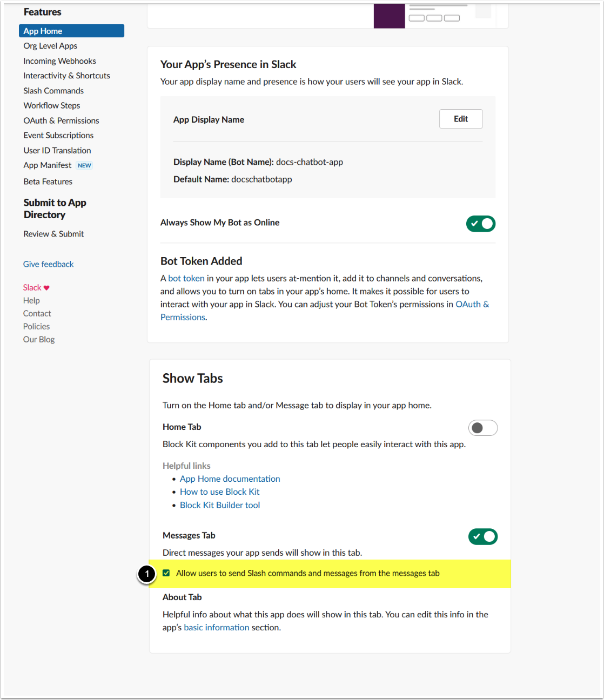The width and height of the screenshot is (604, 700).
Task: Open the Policies link
Action: [x=36, y=326]
